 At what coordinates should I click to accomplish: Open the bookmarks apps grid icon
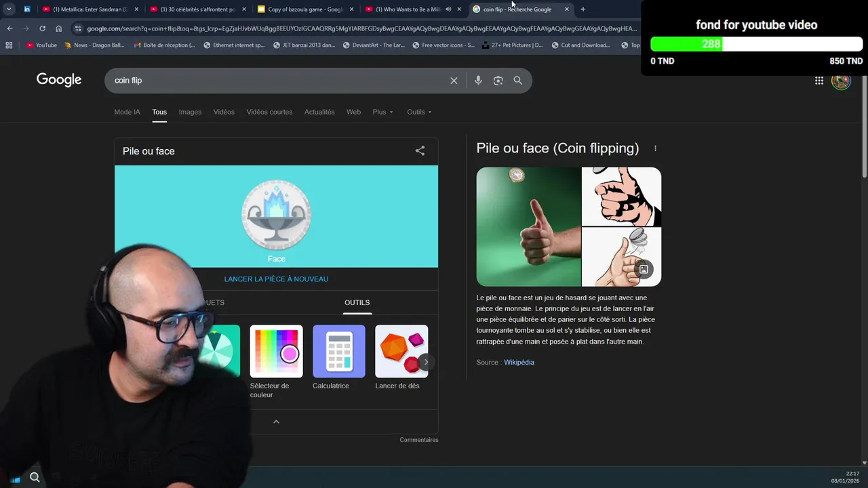coord(9,45)
